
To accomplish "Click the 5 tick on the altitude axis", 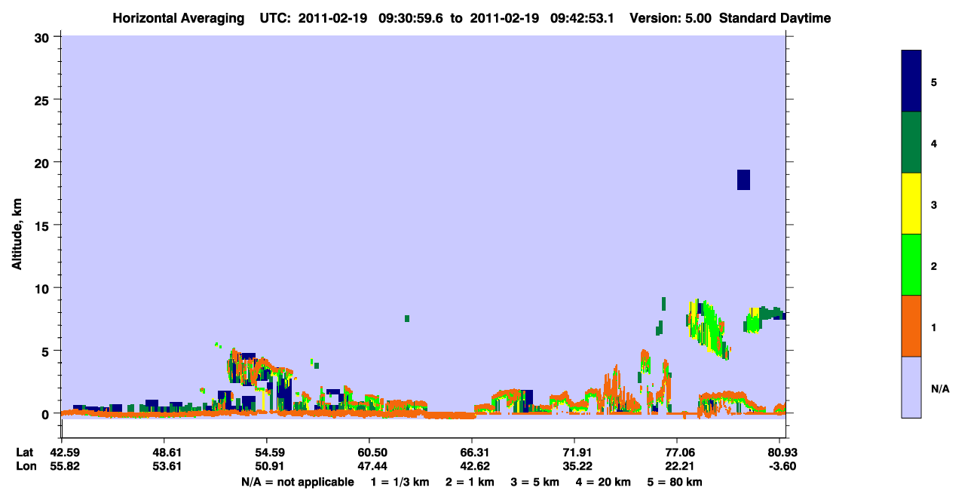I will pyautogui.click(x=47, y=351).
